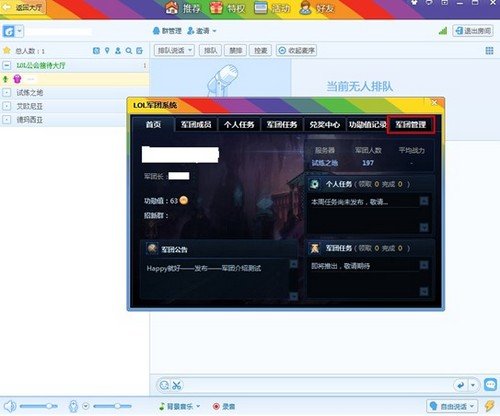The image size is (500, 416).
Task: Click the purple user avatar in channel list
Action: [17, 79]
